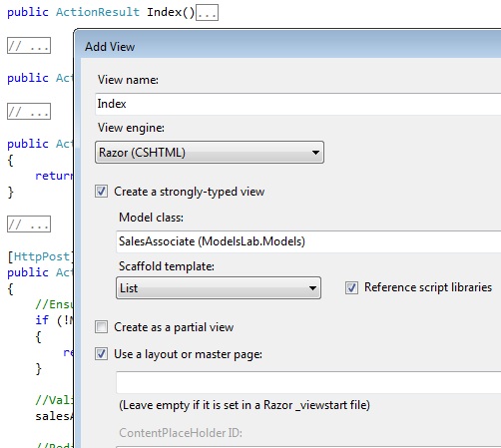The image size is (501, 448).
Task: Click ActionResult type in Index declaration
Action: (x=98, y=12)
